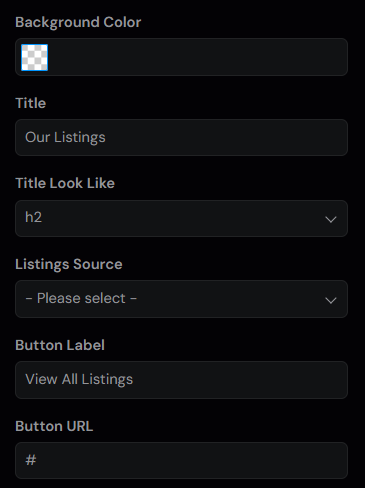Click the Background Color label

(x=78, y=23)
